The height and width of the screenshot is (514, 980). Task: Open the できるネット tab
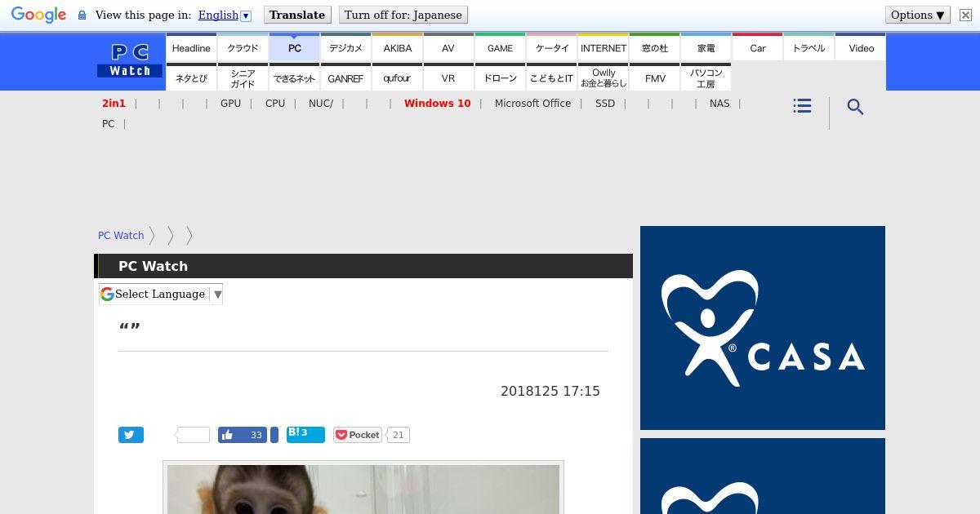click(x=295, y=78)
